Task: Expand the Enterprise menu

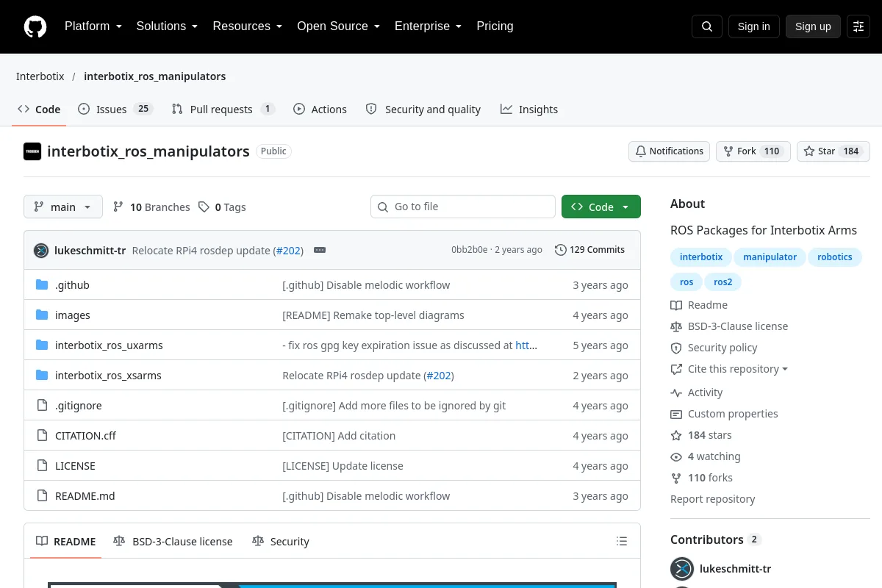Action: click(428, 26)
